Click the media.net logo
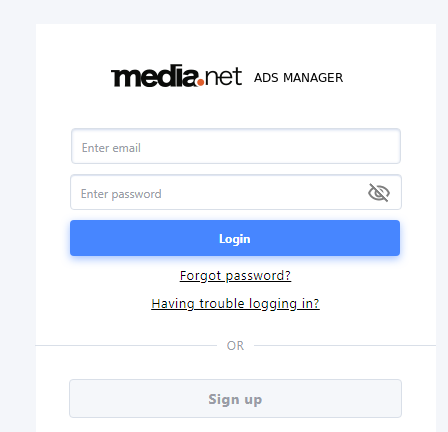 tap(176, 76)
